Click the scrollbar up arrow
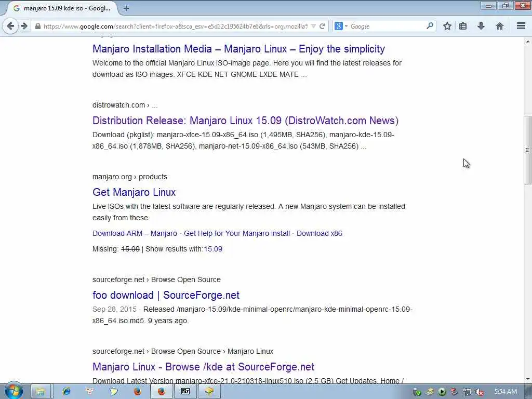This screenshot has height=399, width=532. tap(527, 42)
